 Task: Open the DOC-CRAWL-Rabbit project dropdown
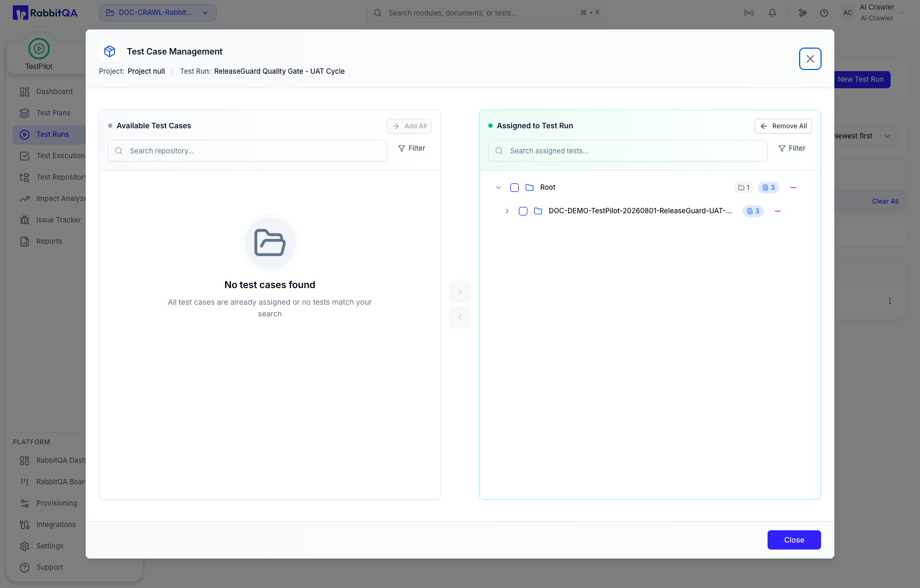pos(158,13)
